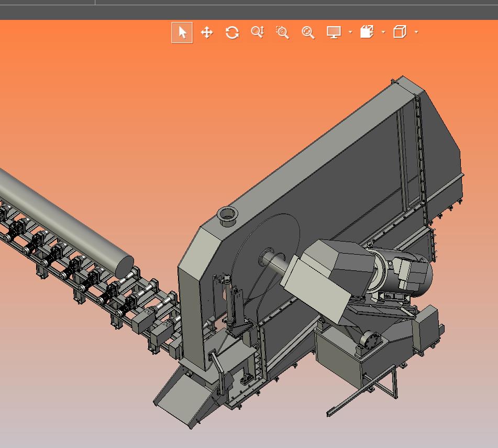Viewport: 498px width, 448px height.
Task: Click the monitor display settings icon
Action: (x=334, y=32)
